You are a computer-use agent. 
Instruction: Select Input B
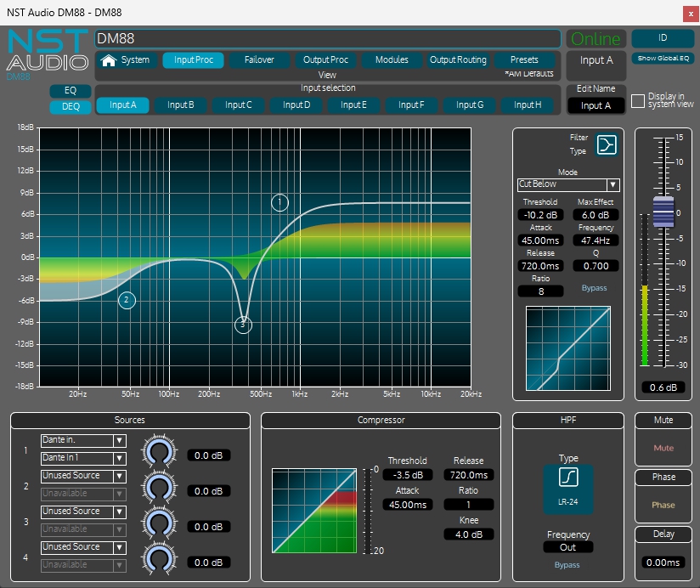click(x=180, y=105)
